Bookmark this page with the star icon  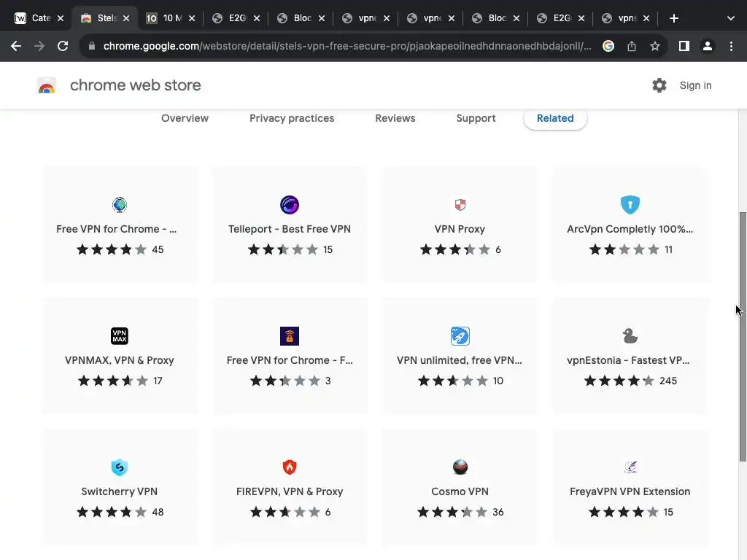point(655,46)
